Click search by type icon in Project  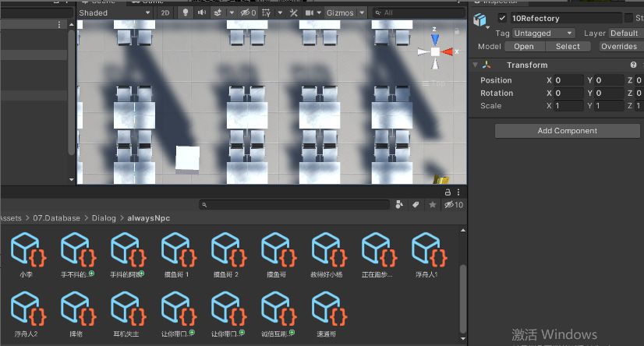(x=400, y=205)
